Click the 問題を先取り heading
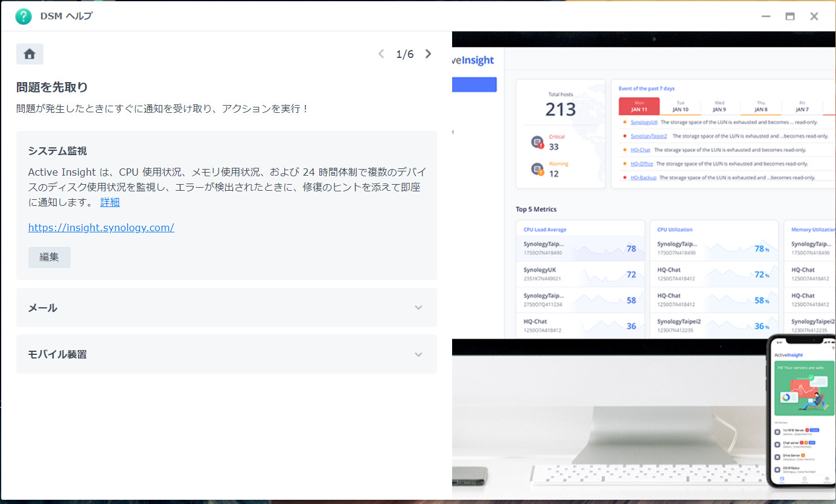 (x=52, y=87)
